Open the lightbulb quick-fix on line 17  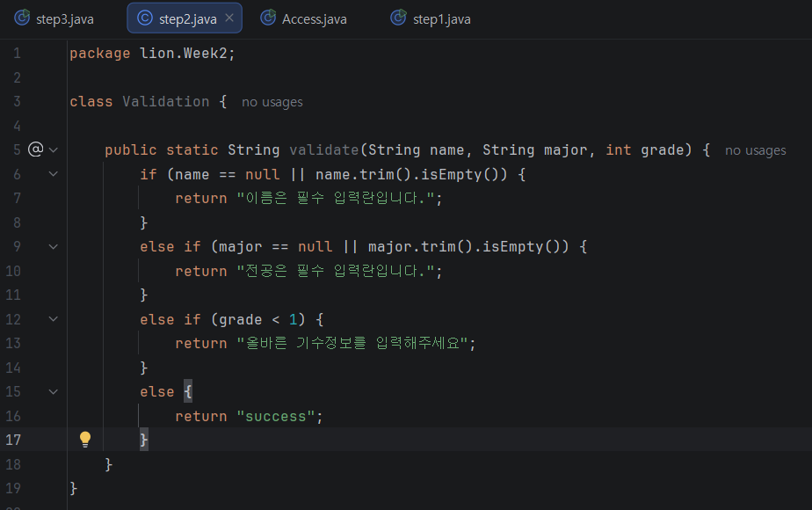point(85,440)
